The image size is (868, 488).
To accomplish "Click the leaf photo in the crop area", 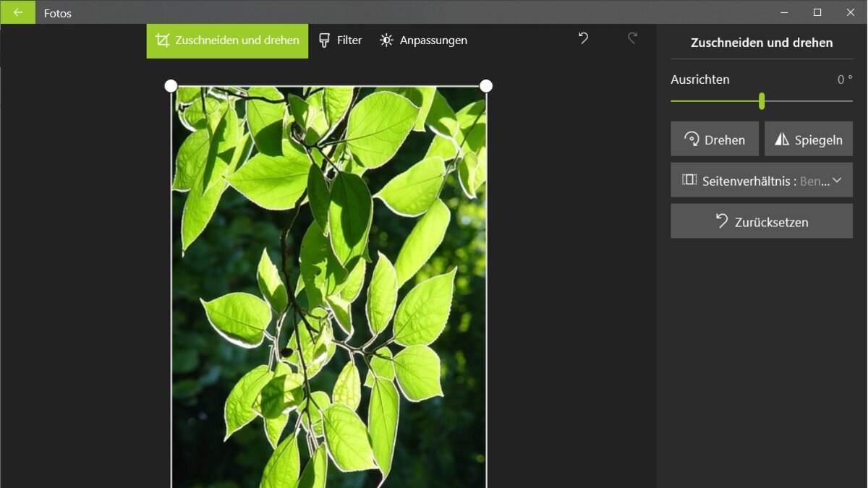I will point(328,289).
